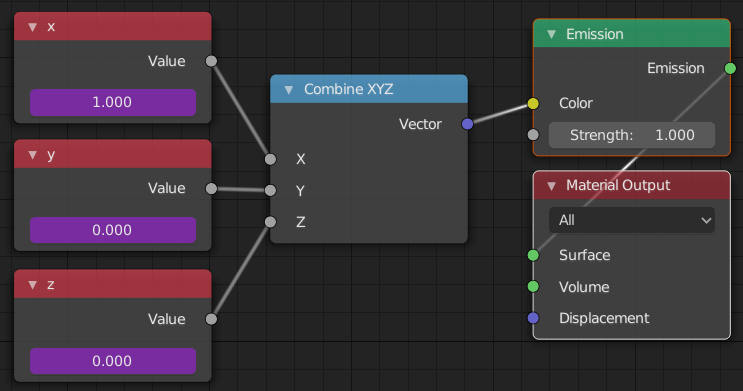The image size is (743, 391).
Task: Collapse the z value node
Action: point(32,285)
